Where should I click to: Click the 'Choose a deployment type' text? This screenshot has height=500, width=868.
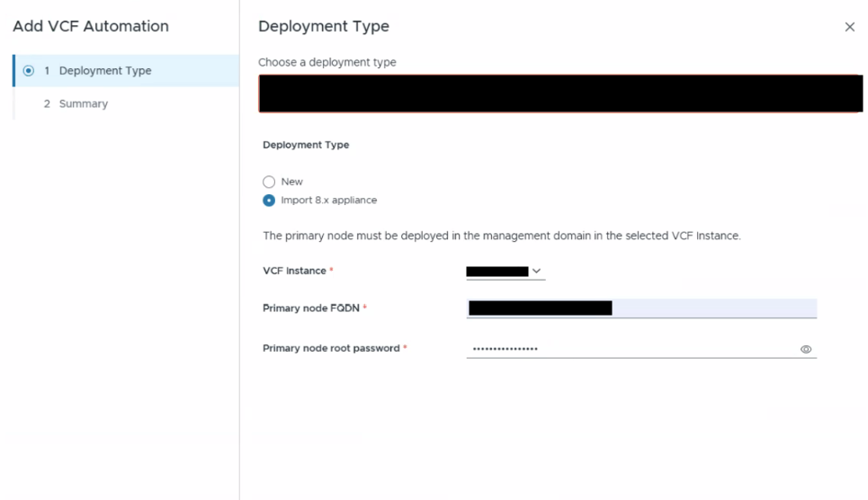327,62
